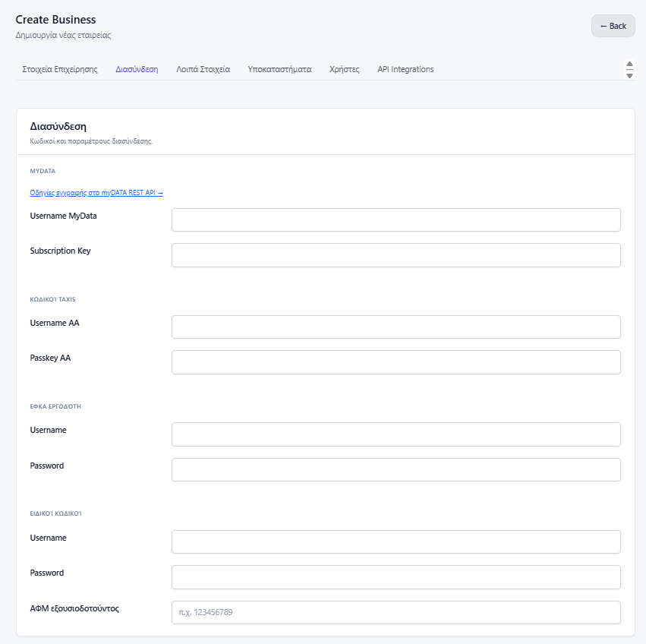
Task: Click the Back button
Action: [x=613, y=26]
